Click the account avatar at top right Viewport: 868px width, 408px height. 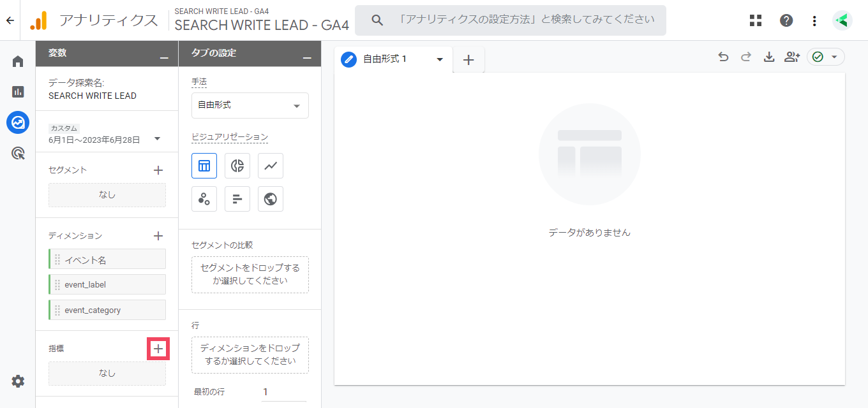click(842, 20)
